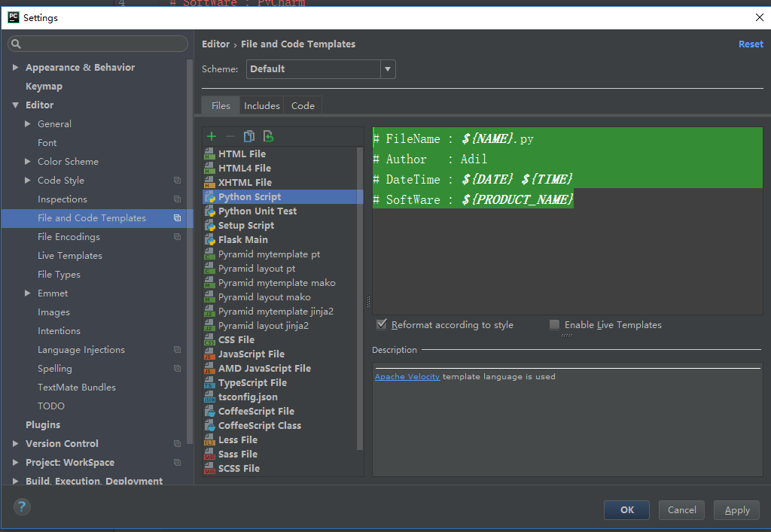The height and width of the screenshot is (532, 771).
Task: Click the CSS File template icon
Action: [x=209, y=339]
